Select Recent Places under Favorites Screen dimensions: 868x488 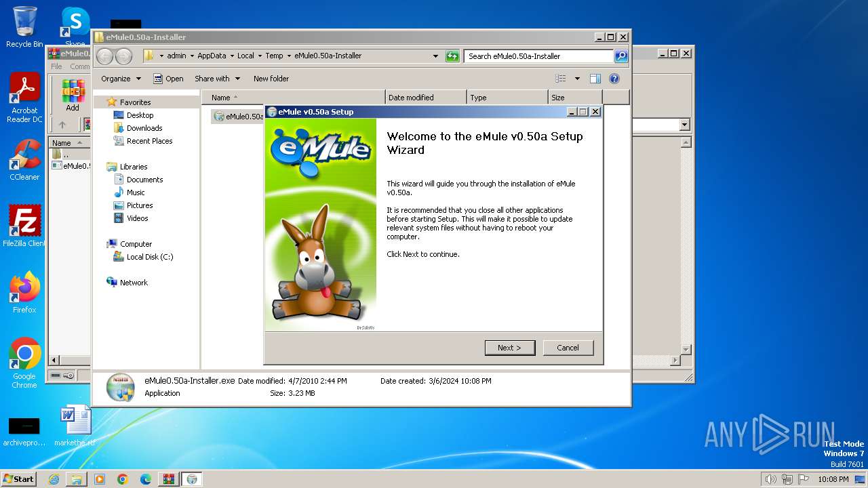click(149, 141)
